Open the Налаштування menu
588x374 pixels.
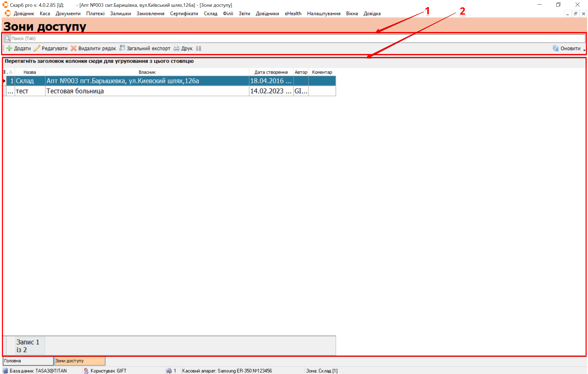point(324,14)
